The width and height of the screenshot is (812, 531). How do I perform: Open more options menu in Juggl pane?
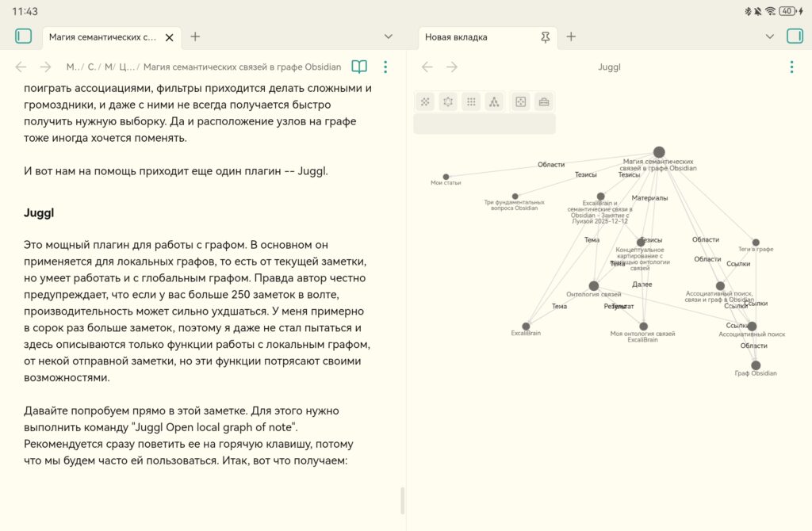[x=791, y=67]
